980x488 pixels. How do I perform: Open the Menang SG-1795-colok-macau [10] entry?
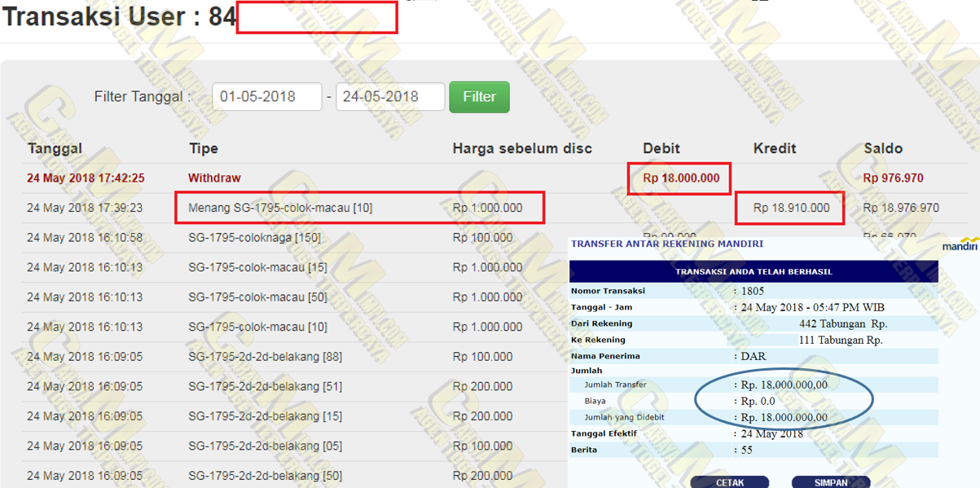280,209
